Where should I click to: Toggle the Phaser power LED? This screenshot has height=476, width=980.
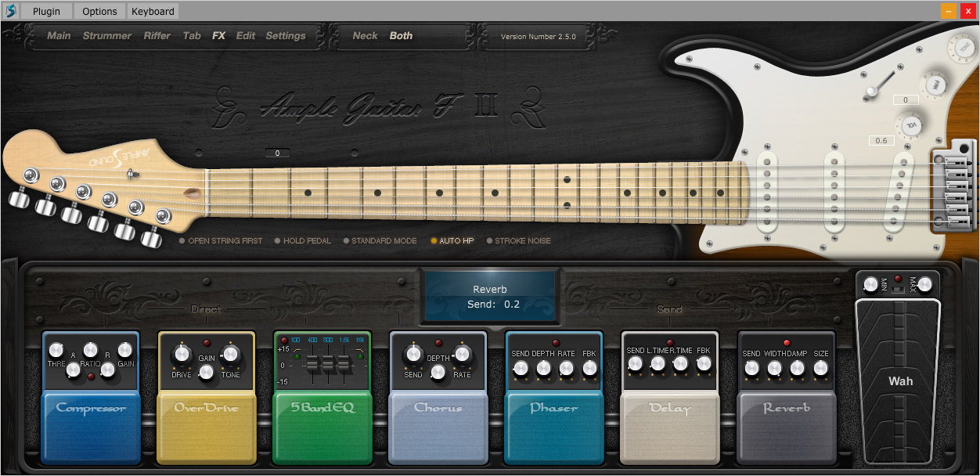click(555, 343)
